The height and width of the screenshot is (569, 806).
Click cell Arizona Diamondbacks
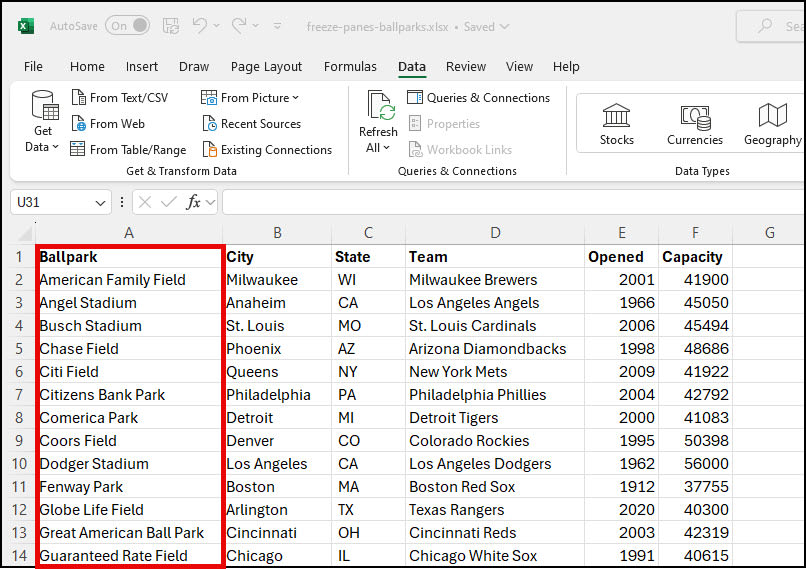click(495, 348)
